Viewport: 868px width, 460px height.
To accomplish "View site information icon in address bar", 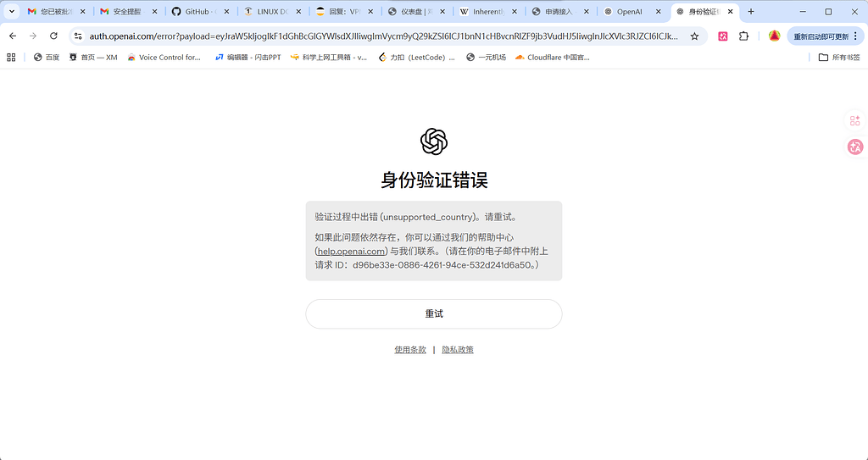I will click(x=78, y=36).
